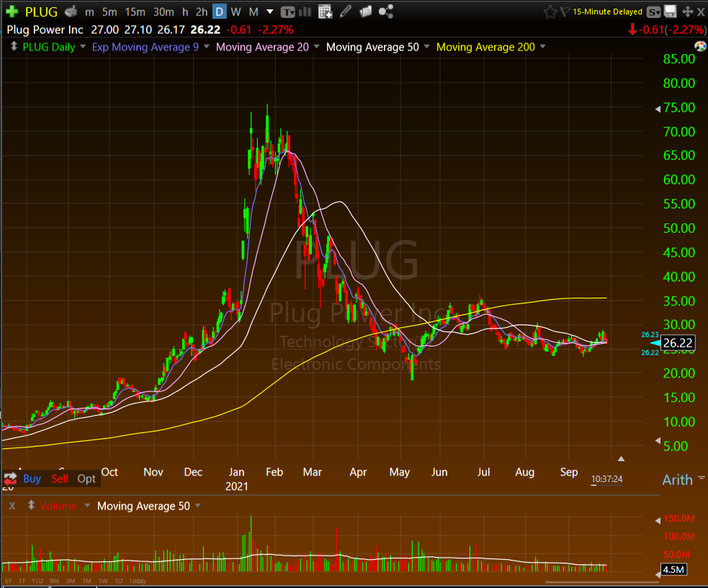This screenshot has width=708, height=588.
Task: Switch to the 30m timeframe
Action: [163, 12]
